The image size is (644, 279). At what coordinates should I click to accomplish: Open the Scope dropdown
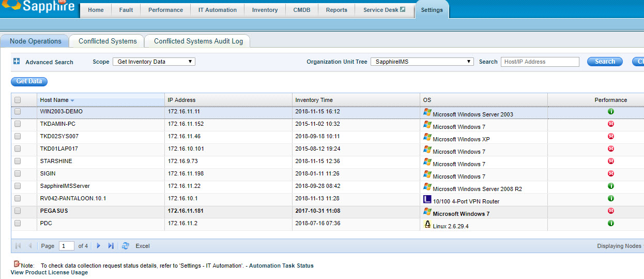[154, 62]
